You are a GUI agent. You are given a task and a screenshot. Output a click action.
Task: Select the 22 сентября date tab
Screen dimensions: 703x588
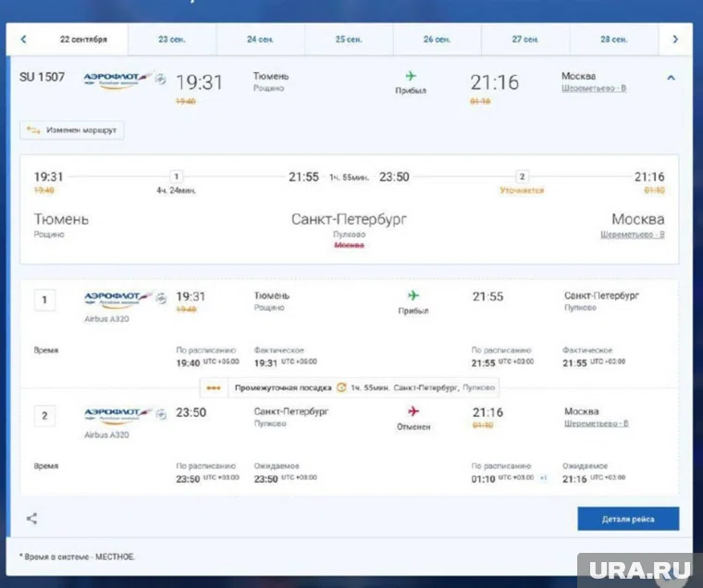click(x=83, y=40)
